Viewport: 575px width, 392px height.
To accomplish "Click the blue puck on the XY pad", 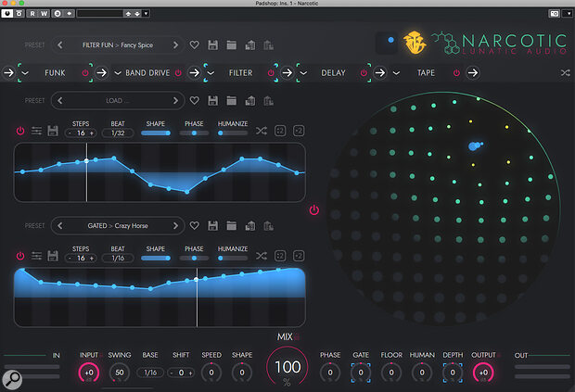I will [x=474, y=146].
